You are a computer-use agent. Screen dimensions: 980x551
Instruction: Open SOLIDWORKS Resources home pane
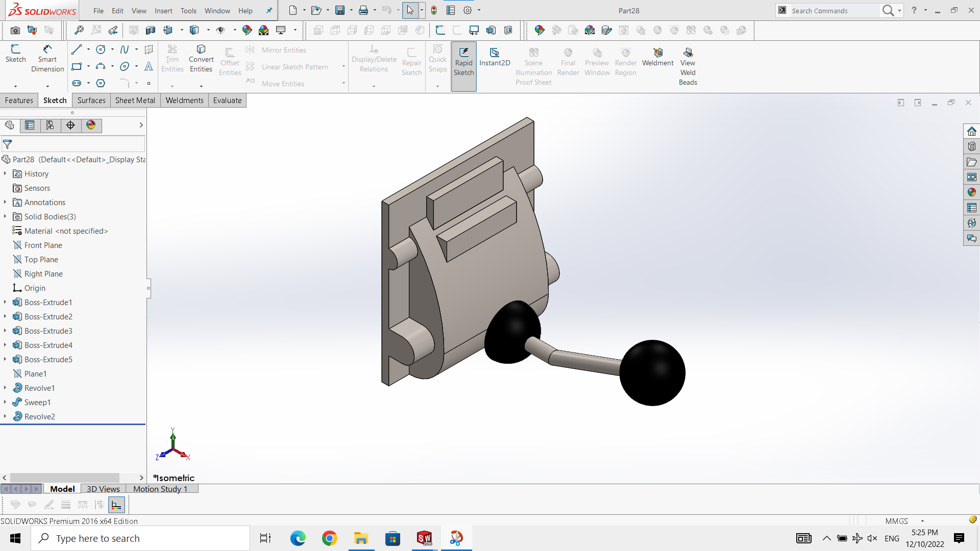[x=971, y=131]
